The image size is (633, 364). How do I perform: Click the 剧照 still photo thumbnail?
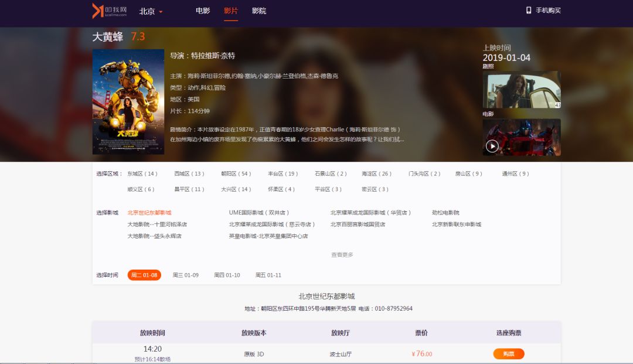[x=522, y=89]
